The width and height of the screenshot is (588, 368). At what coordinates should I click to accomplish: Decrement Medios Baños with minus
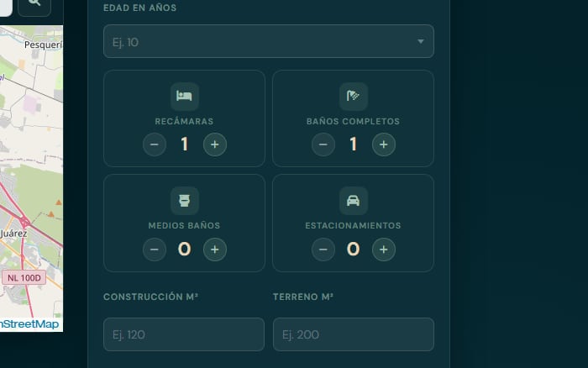click(155, 250)
